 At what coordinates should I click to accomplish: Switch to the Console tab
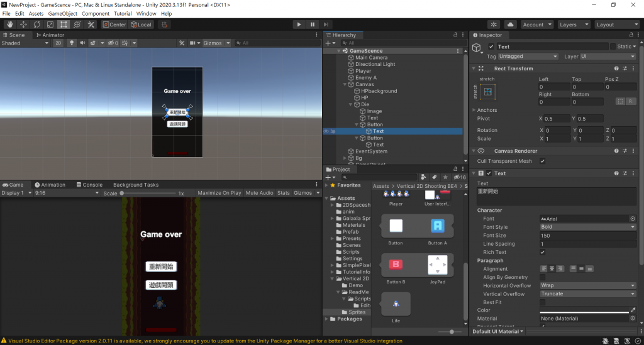[x=89, y=185]
